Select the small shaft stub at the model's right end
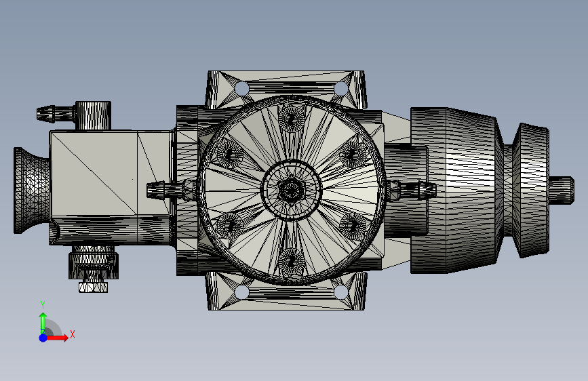This screenshot has height=381, width=588. click(562, 190)
